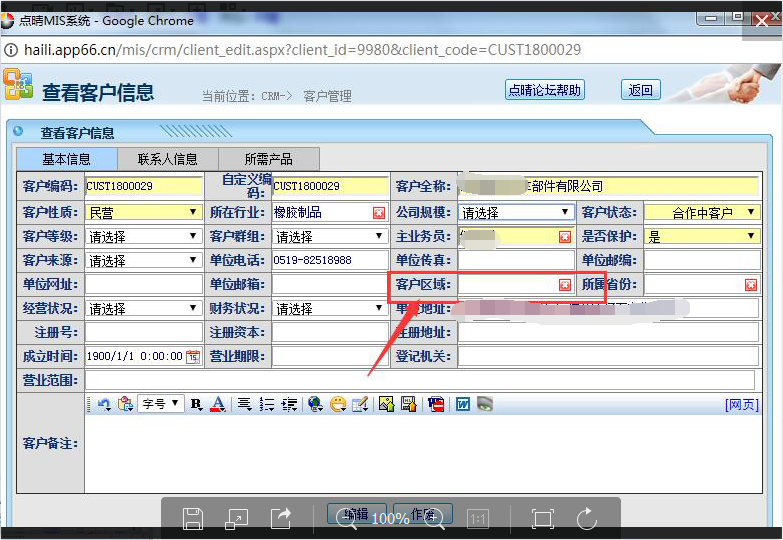The width and height of the screenshot is (783, 540).
Task: Clear the 所在行业 field with red X
Action: tap(379, 213)
